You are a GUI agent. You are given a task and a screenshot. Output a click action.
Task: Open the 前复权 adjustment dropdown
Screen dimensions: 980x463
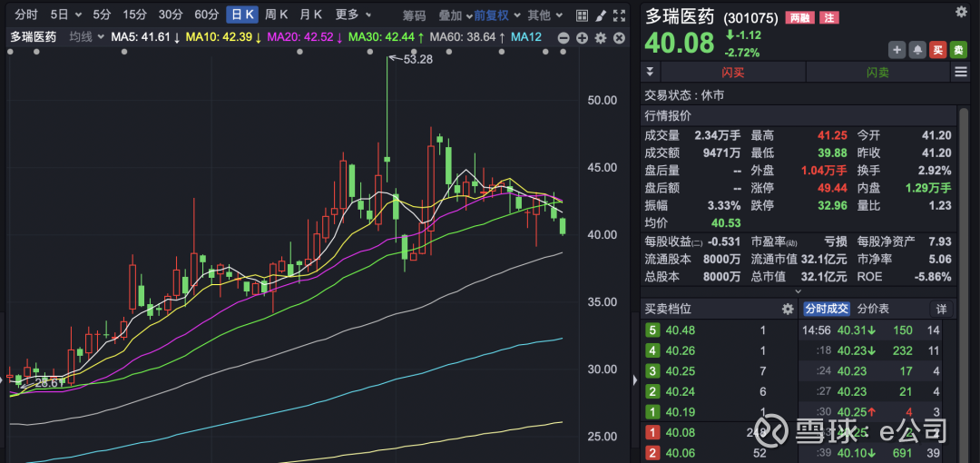pyautogui.click(x=496, y=15)
